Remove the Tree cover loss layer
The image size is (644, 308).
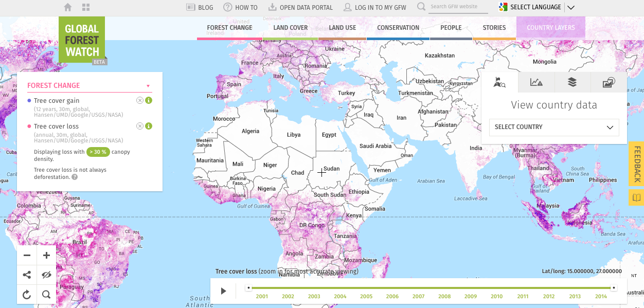(x=139, y=126)
